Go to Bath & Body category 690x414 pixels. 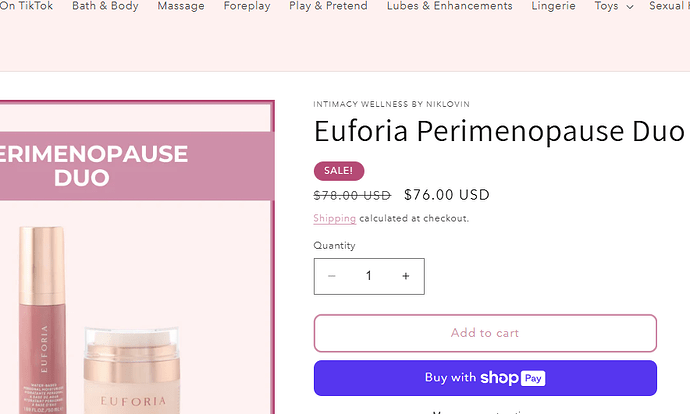coord(105,6)
